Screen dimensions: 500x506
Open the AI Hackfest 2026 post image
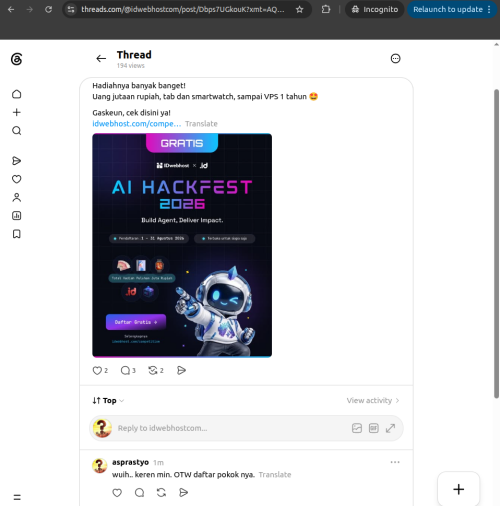click(182, 245)
